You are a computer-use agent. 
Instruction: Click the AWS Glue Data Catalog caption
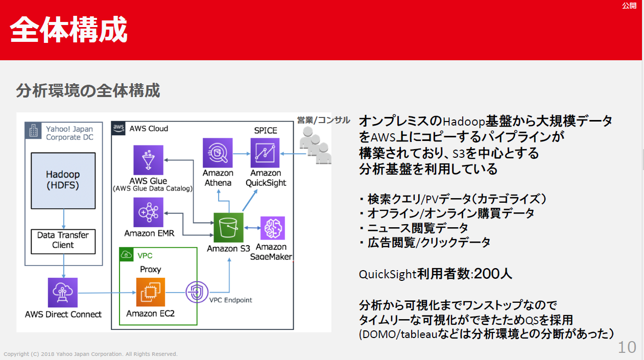(x=152, y=189)
